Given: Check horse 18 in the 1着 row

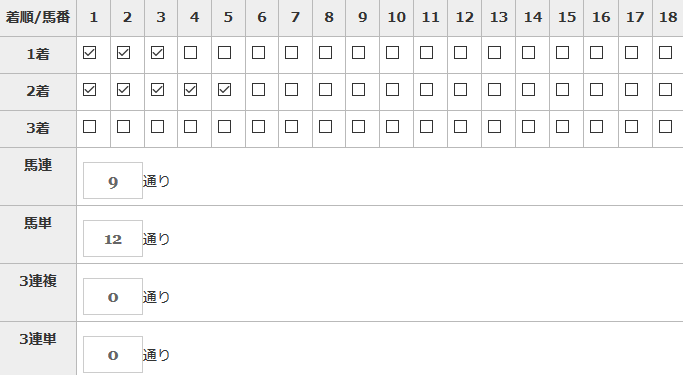Looking at the screenshot, I should click(665, 53).
